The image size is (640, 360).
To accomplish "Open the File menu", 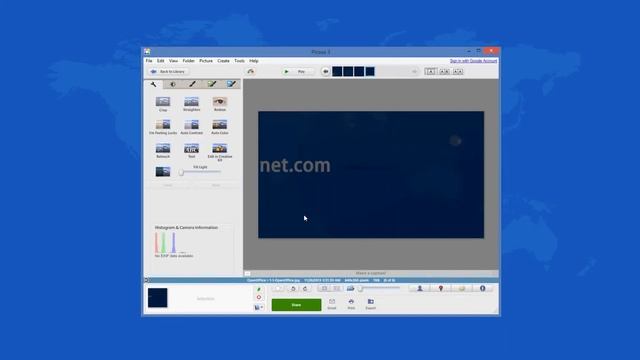I will point(149,61).
